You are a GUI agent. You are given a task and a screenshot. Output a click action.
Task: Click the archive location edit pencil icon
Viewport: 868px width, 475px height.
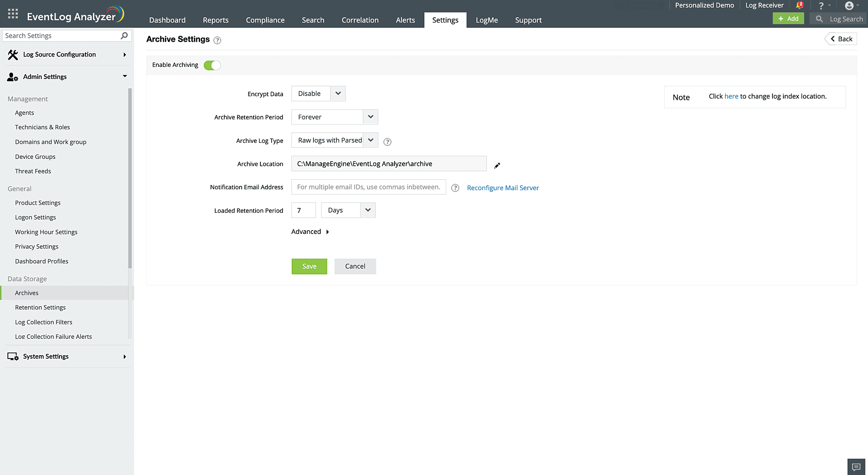(497, 165)
